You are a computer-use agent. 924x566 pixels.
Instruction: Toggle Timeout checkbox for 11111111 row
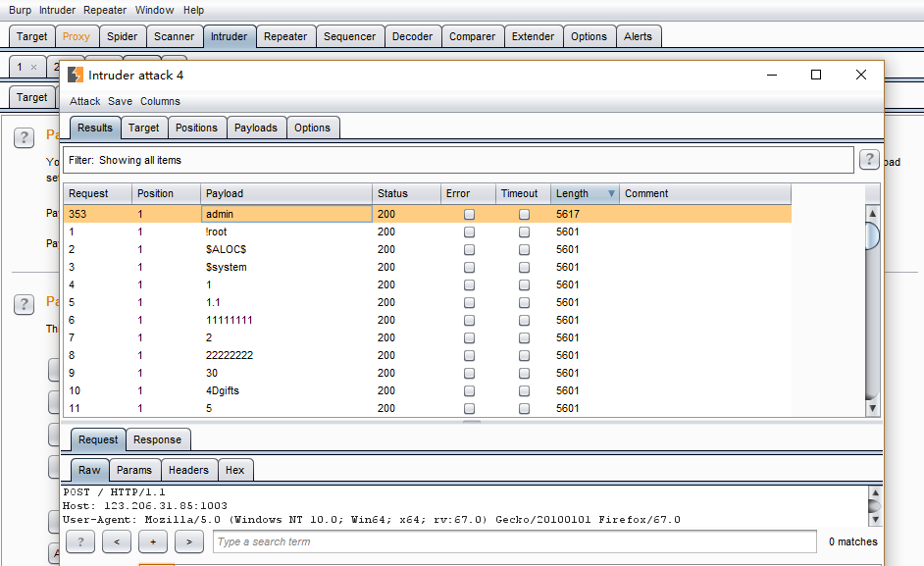pyautogui.click(x=524, y=320)
